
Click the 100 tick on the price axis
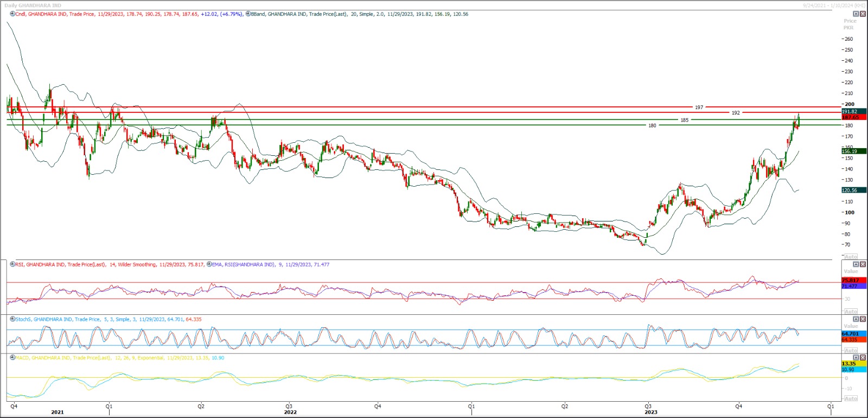[x=850, y=212]
